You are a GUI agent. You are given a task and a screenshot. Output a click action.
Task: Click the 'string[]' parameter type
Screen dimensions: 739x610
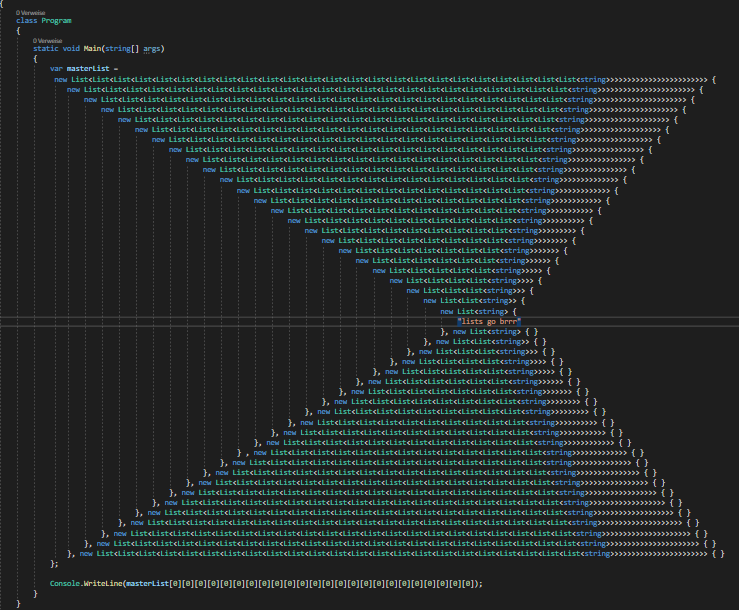[122, 49]
